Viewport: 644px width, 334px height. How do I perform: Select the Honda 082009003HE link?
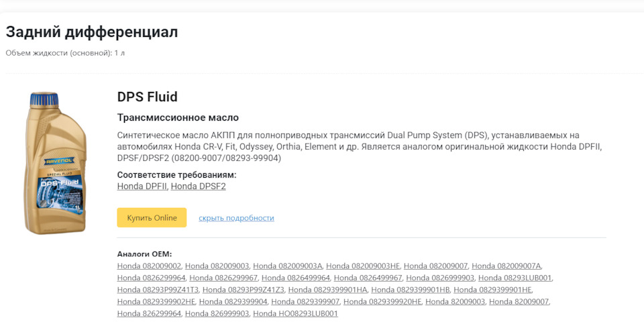pos(363,266)
